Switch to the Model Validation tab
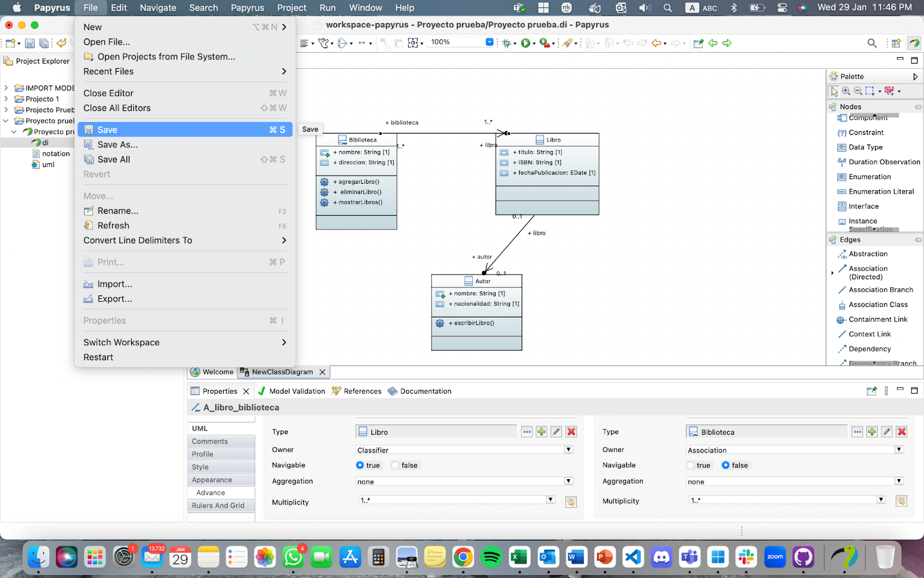Viewport: 924px width, 578px height. tap(292, 391)
